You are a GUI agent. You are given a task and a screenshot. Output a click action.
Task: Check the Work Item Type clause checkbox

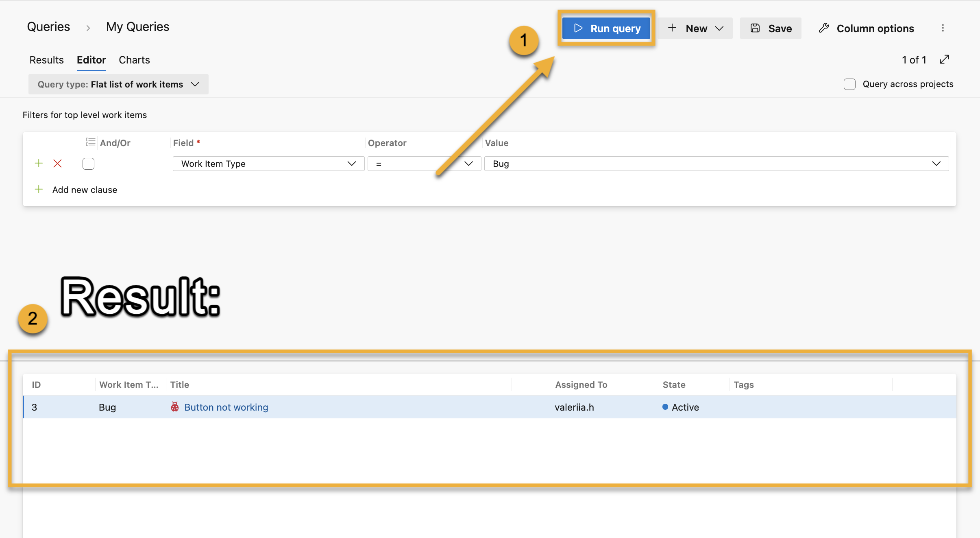click(x=88, y=163)
